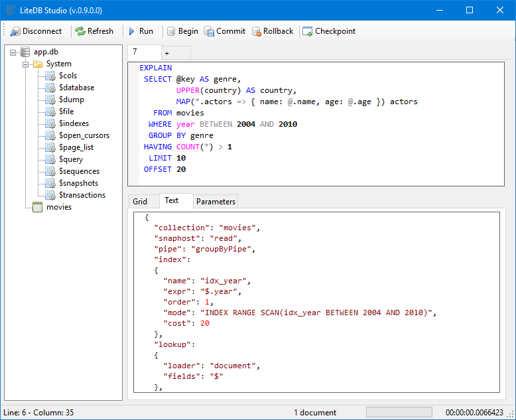Select $transactions in the tree
516x420 pixels.
click(x=82, y=195)
